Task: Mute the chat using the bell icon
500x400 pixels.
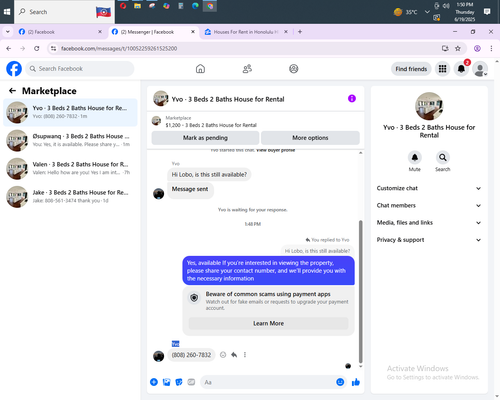Action: pos(415,157)
